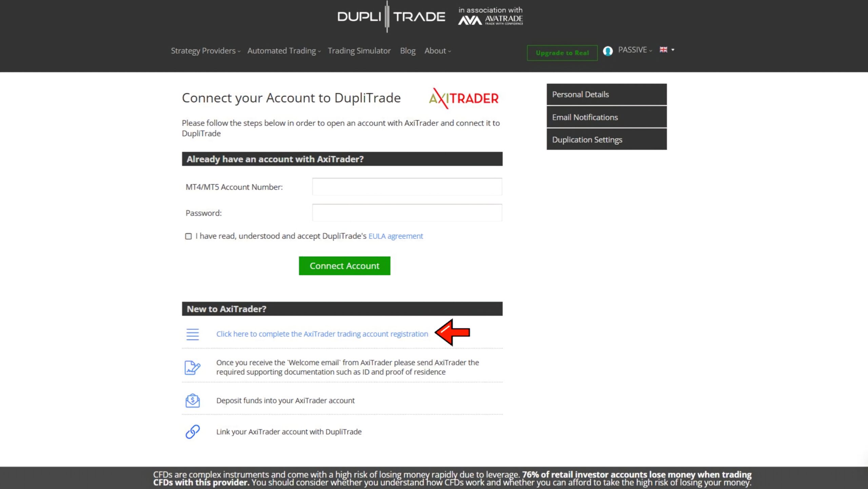868x489 pixels.
Task: Expand the Automated Trading menu
Action: tap(284, 51)
